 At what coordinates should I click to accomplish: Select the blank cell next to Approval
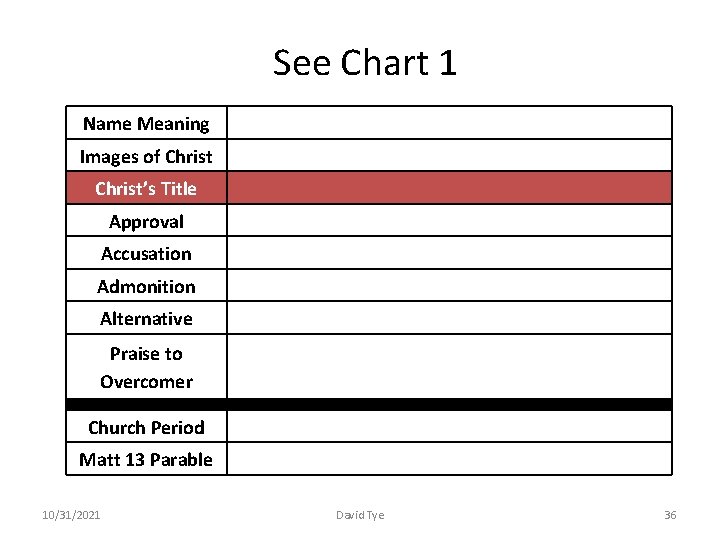[x=449, y=221]
